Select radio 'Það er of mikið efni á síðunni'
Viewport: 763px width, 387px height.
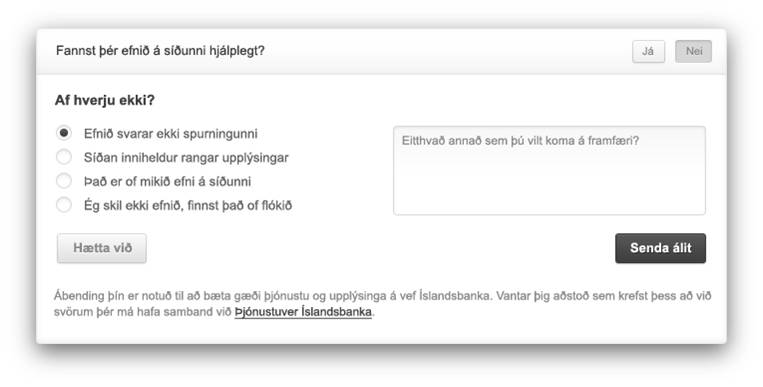coord(64,181)
